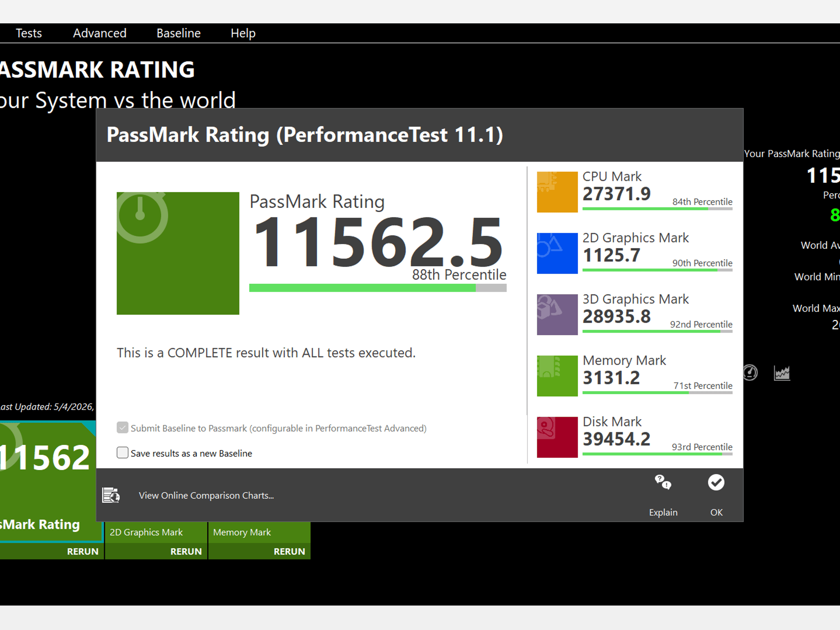Click the 71st Percentile label

pyautogui.click(x=703, y=386)
